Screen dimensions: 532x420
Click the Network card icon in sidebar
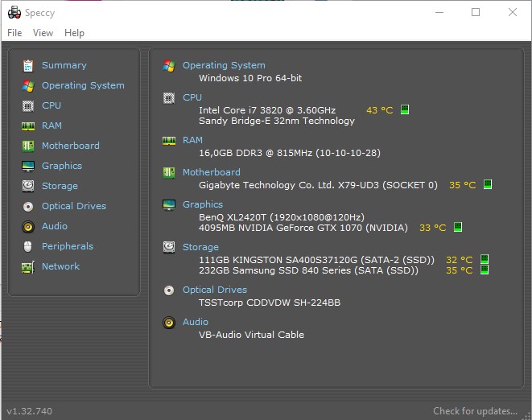(x=28, y=267)
